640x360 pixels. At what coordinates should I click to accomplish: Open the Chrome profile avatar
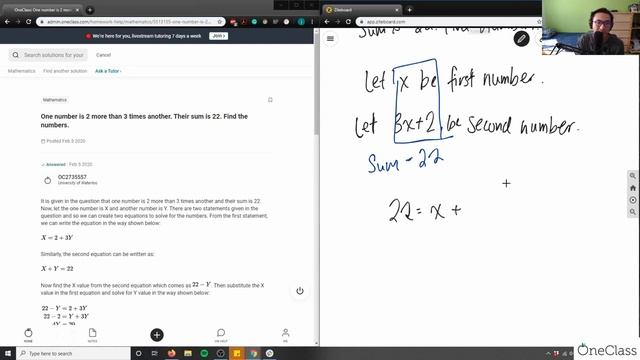301,22
